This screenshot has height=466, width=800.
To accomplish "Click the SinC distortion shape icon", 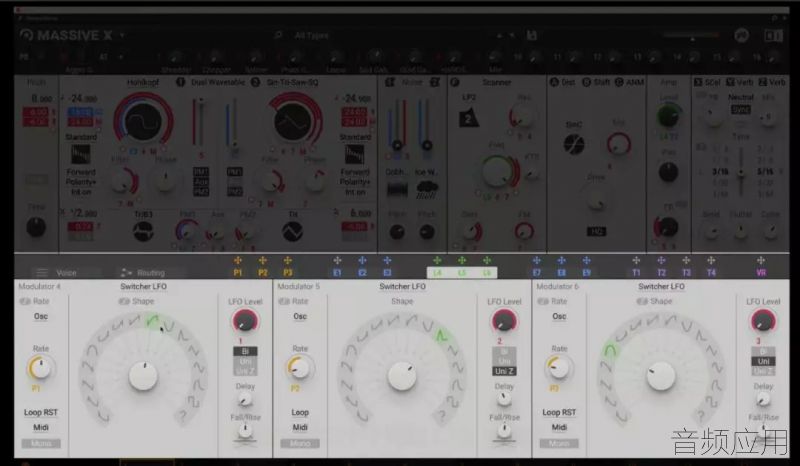I will (573, 144).
